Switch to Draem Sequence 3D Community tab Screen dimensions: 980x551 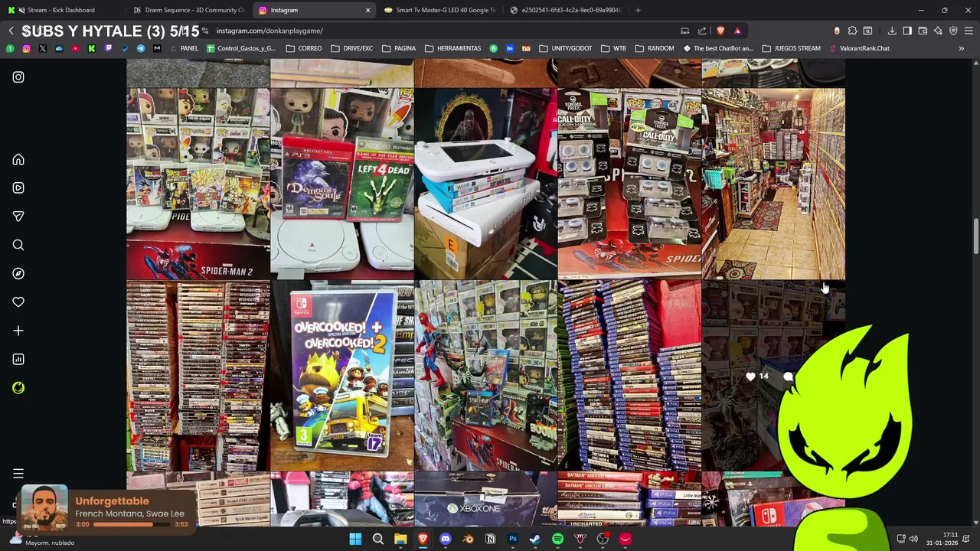point(188,10)
